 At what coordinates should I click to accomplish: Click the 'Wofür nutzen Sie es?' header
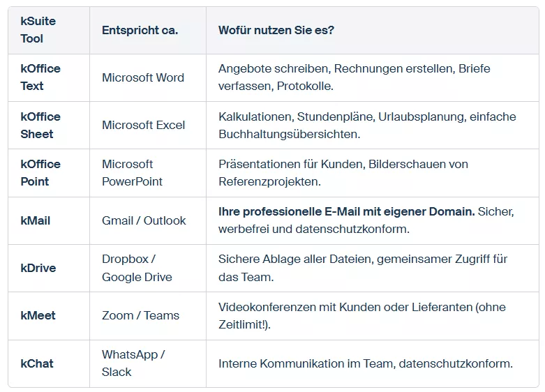click(372, 30)
